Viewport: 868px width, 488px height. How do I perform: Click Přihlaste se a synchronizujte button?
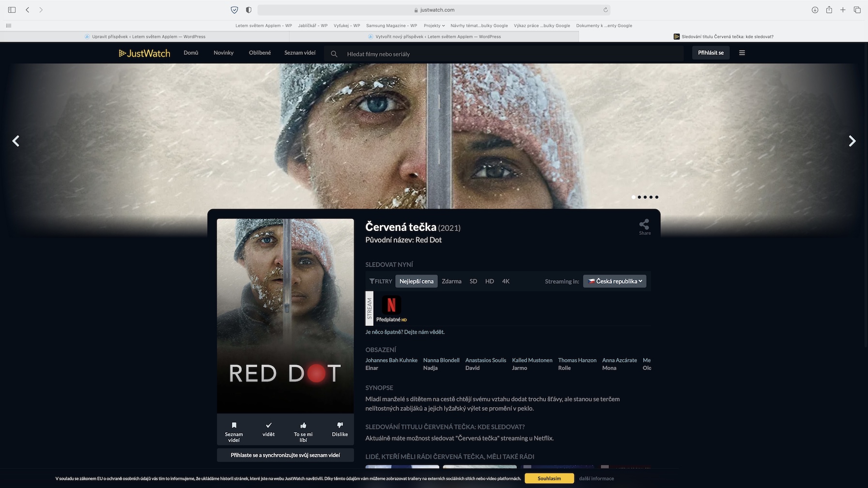pos(285,455)
